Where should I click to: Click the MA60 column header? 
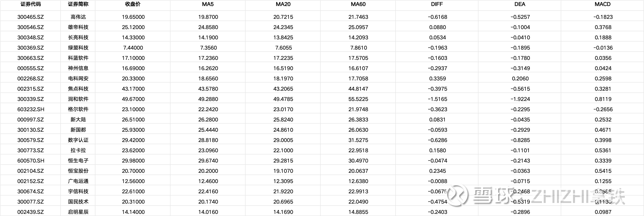tap(358, 4)
